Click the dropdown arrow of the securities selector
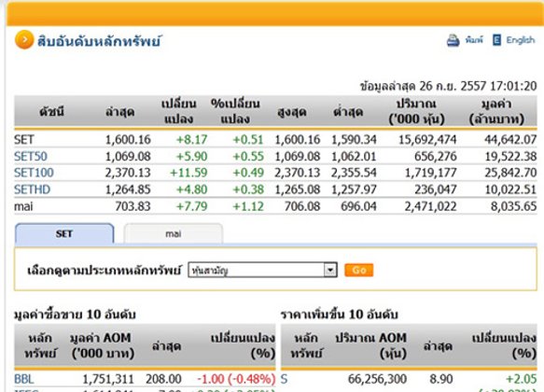The image size is (544, 392). click(x=330, y=270)
